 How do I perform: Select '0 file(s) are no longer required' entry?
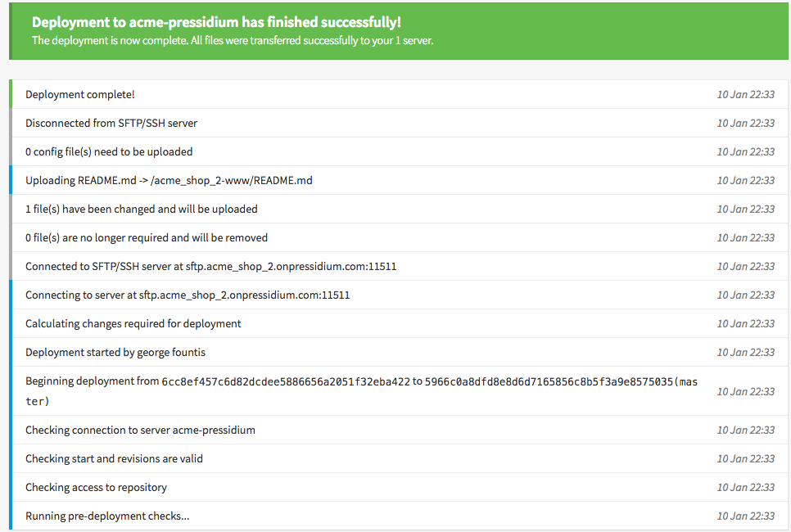399,237
